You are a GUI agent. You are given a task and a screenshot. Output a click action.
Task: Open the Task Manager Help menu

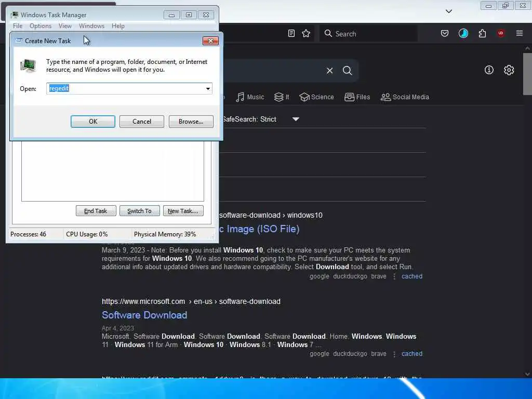coord(118,26)
